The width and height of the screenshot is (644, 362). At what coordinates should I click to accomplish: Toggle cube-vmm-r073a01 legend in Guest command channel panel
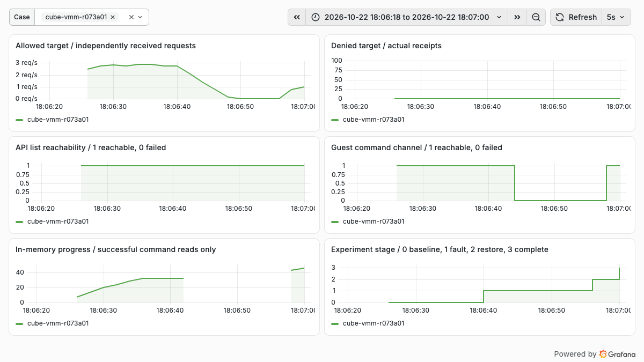[x=374, y=221]
